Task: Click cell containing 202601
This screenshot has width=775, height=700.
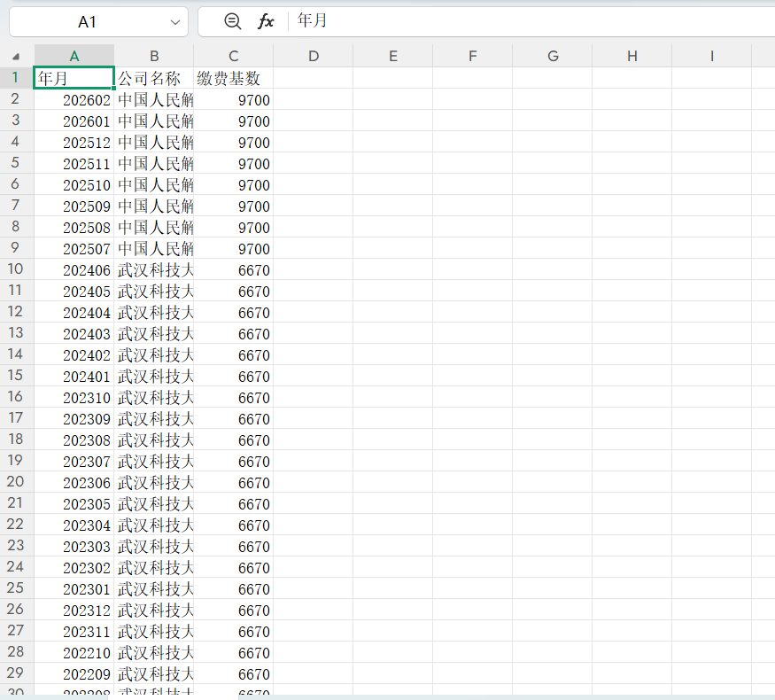Action: point(74,121)
